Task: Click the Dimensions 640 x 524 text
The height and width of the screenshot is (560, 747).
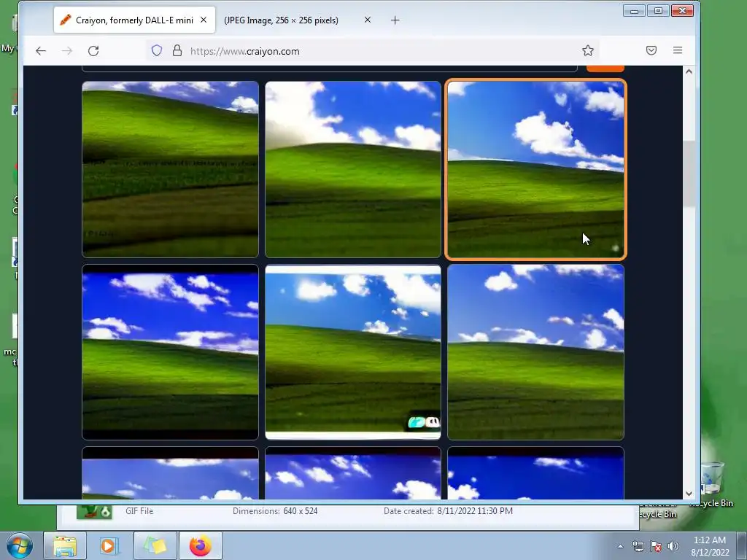Action: click(275, 511)
